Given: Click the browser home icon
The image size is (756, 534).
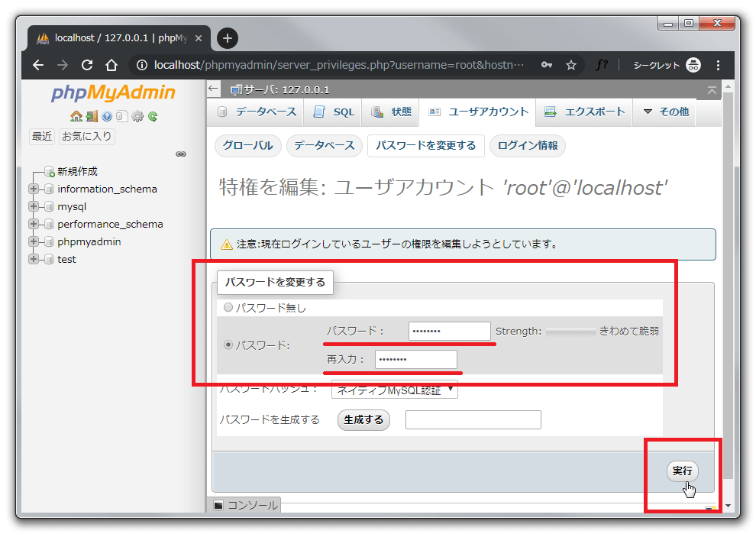Looking at the screenshot, I should (x=111, y=65).
